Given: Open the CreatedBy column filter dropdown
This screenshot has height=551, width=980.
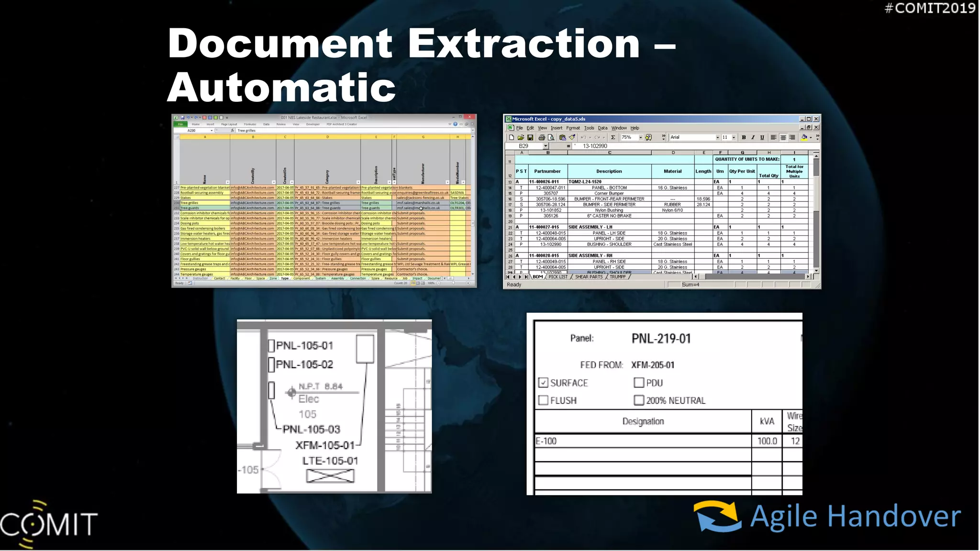Looking at the screenshot, I should pos(274,182).
